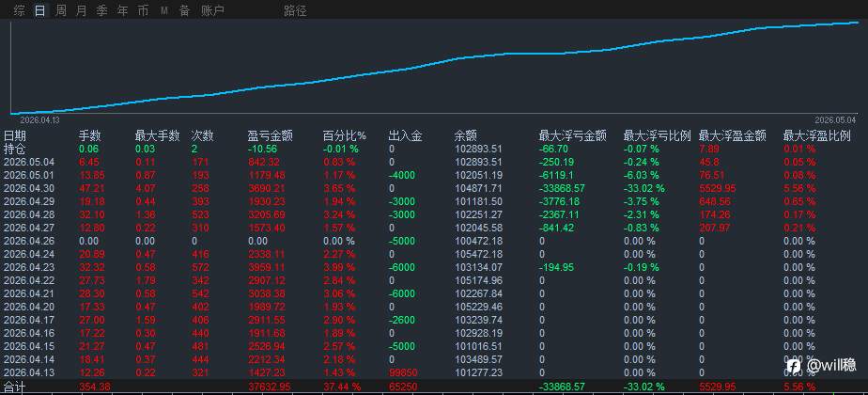Open the 账户 account tab
The height and width of the screenshot is (395, 868).
pyautogui.click(x=212, y=10)
